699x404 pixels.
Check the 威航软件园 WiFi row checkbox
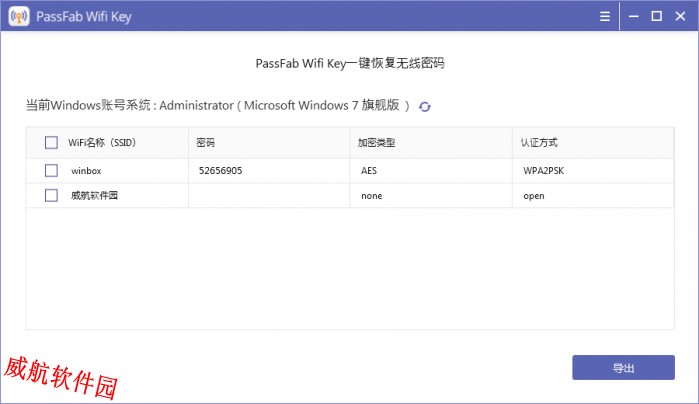[x=51, y=195]
